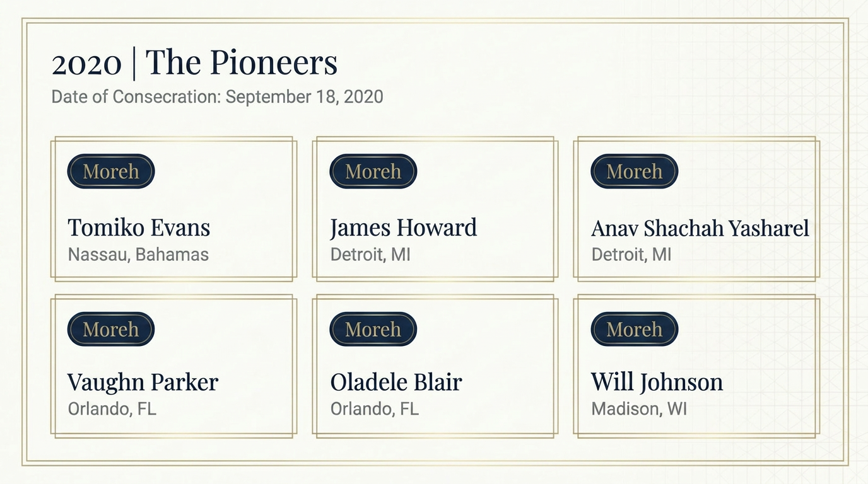The height and width of the screenshot is (484, 868).
Task: Click Moreh badge above Anav Shachah Yasharel
Action: coord(635,171)
